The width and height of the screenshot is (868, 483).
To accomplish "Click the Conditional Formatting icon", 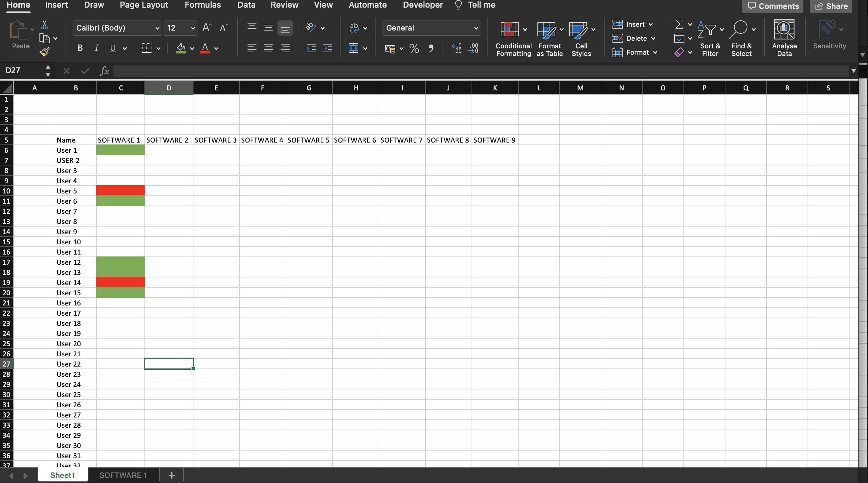I will pos(509,30).
